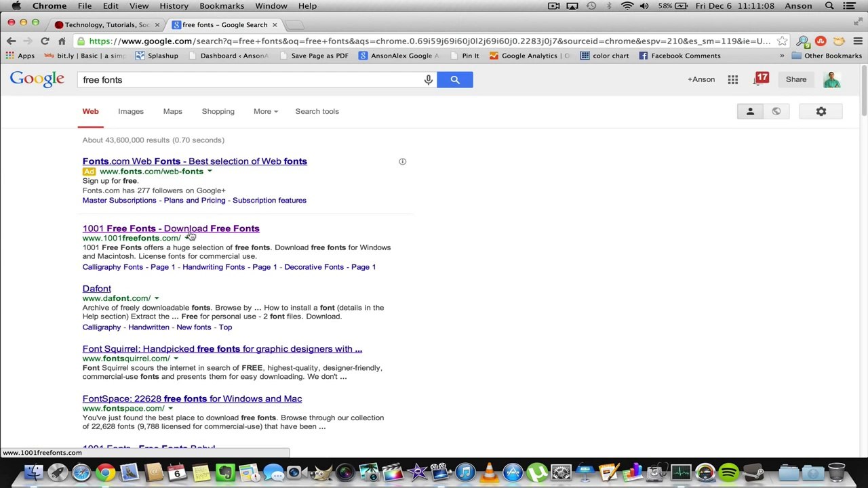The image size is (868, 488).
Task: Open the color chart bookmark
Action: pyautogui.click(x=605, y=56)
